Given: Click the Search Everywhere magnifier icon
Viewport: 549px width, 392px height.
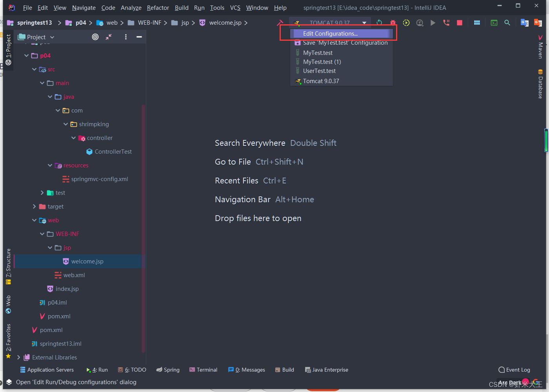Looking at the screenshot, I should click(x=507, y=23).
